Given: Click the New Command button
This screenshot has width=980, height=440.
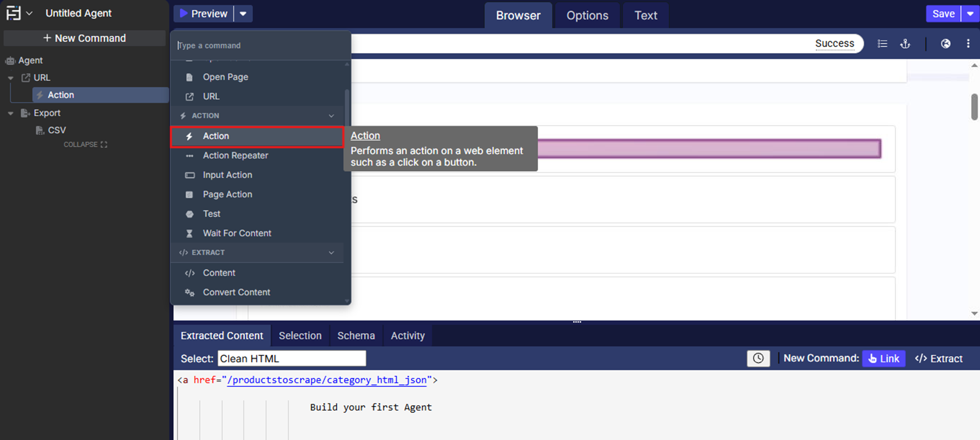Looking at the screenshot, I should (x=84, y=38).
